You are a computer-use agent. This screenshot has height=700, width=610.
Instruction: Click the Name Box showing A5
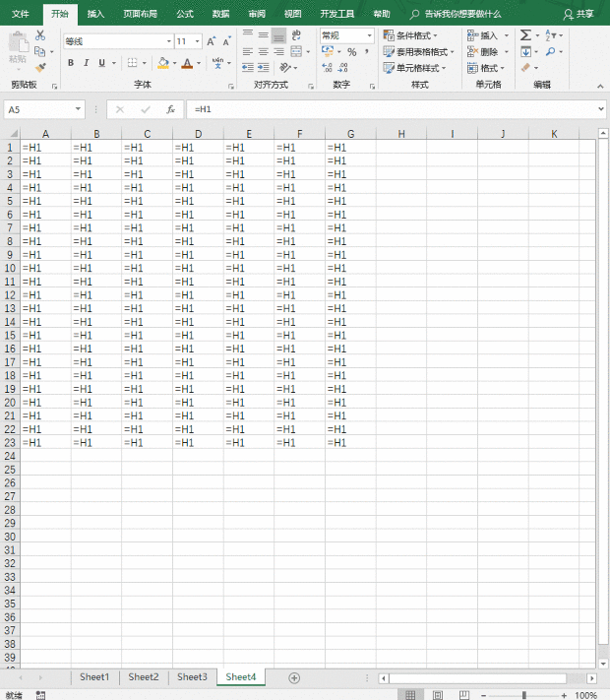44,109
